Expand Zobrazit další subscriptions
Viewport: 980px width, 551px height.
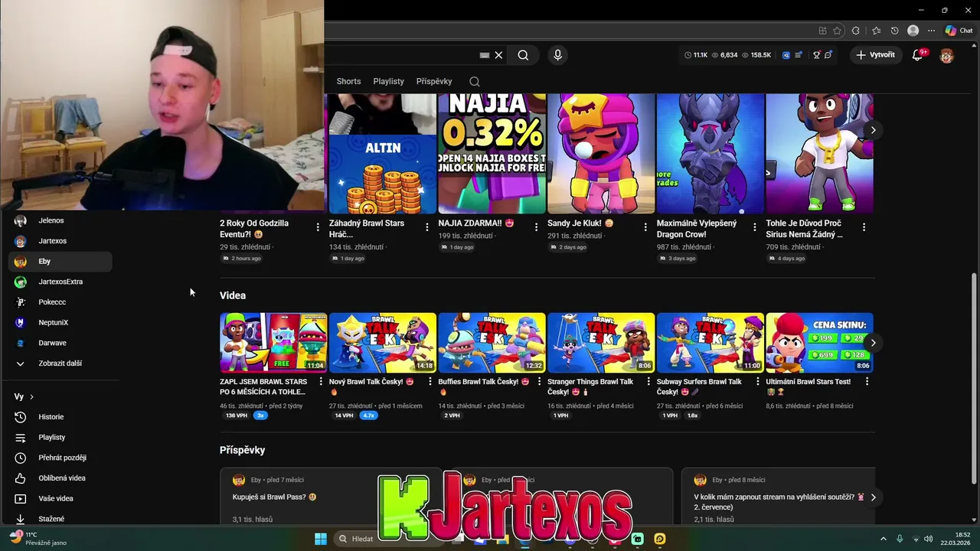pyautogui.click(x=60, y=364)
